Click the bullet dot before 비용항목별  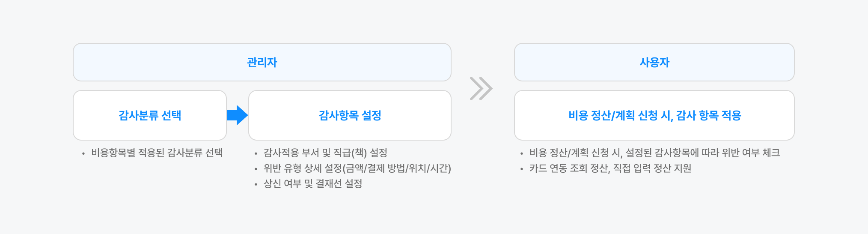tap(83, 154)
